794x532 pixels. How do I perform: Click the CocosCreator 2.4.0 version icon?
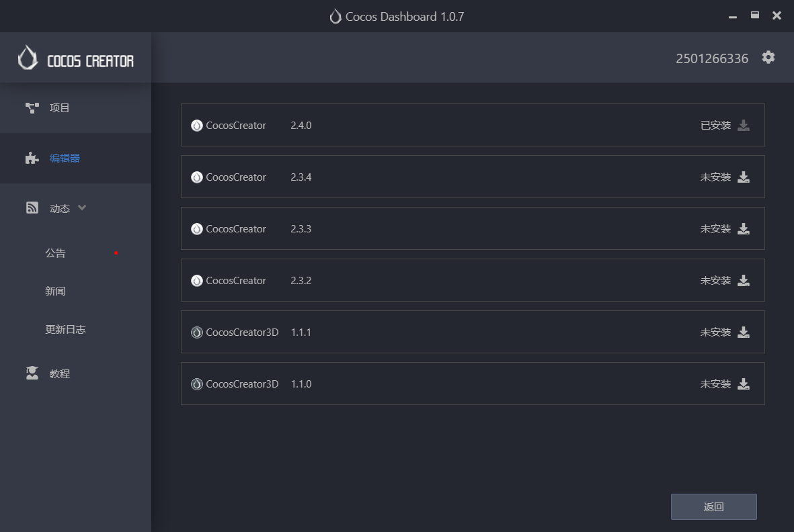196,125
